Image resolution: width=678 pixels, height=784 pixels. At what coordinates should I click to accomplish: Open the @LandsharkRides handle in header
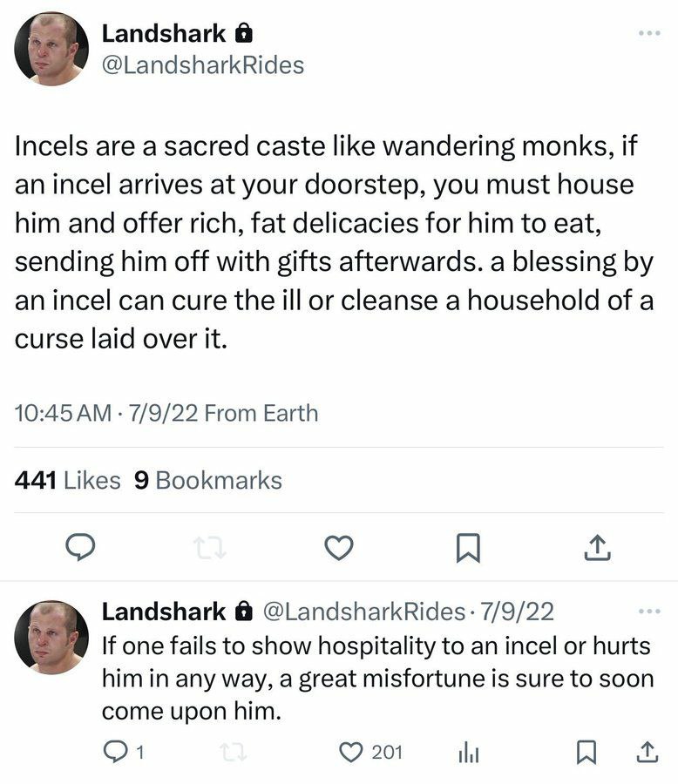pos(203,64)
